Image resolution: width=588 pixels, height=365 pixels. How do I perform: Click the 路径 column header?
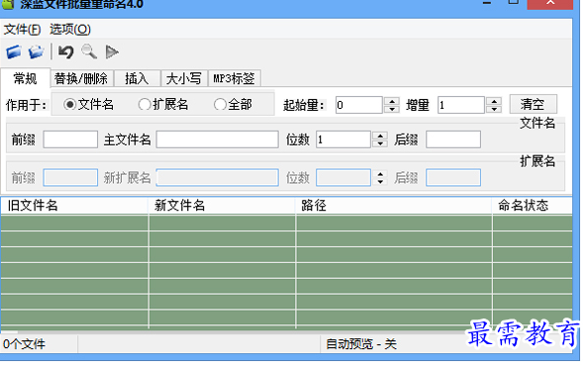click(394, 206)
